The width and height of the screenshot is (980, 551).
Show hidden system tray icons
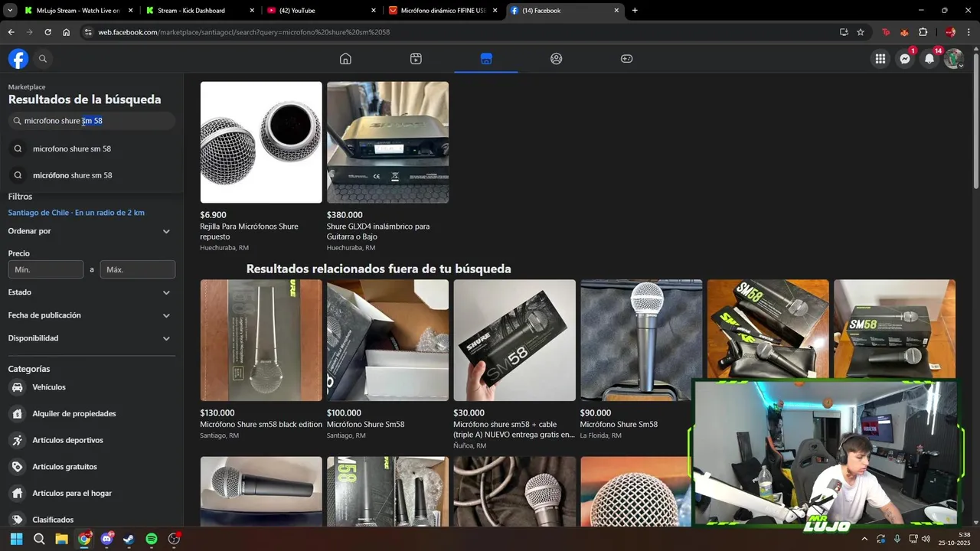(x=864, y=539)
